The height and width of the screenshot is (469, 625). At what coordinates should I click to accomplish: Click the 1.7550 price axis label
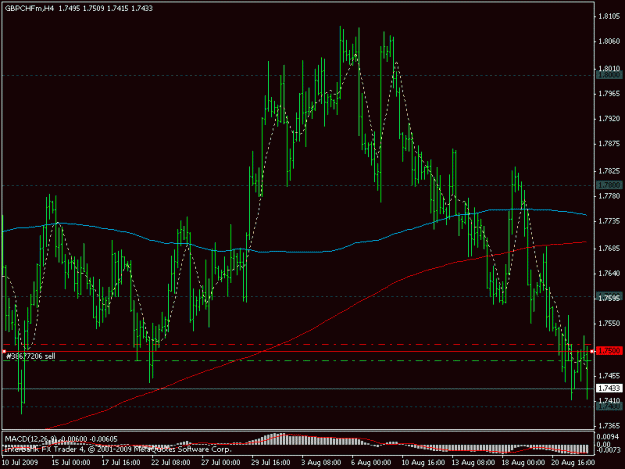tap(610, 324)
